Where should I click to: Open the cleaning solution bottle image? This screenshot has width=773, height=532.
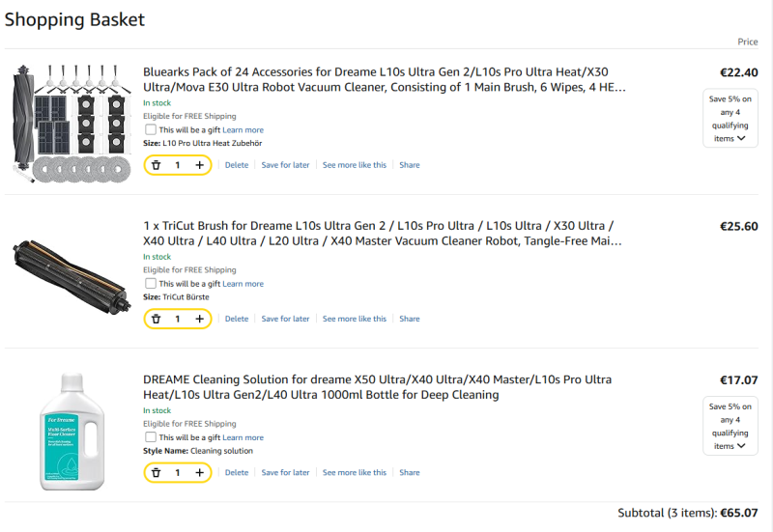click(x=72, y=432)
